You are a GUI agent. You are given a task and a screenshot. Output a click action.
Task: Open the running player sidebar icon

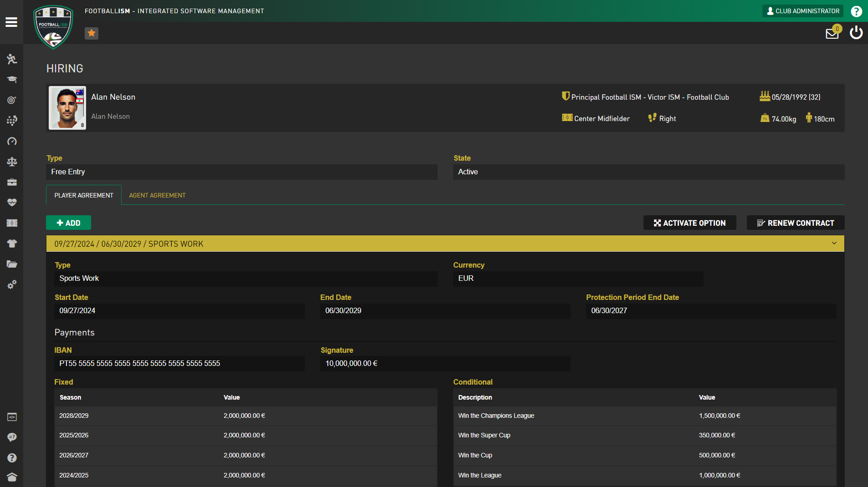tap(12, 59)
